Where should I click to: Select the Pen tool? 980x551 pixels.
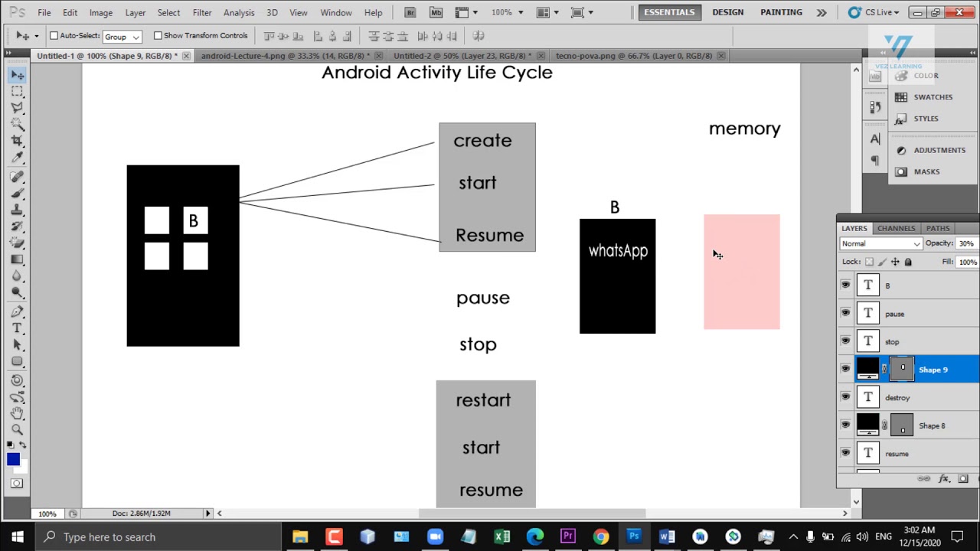(x=17, y=311)
